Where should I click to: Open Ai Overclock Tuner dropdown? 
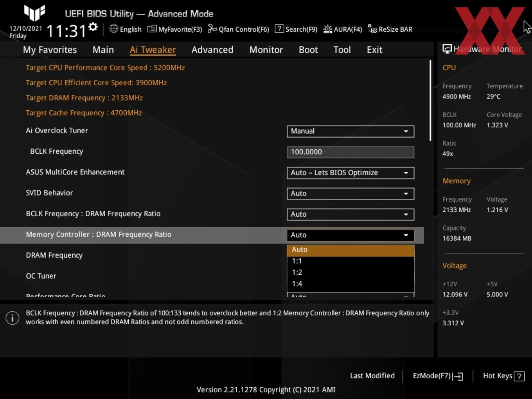[x=350, y=131]
